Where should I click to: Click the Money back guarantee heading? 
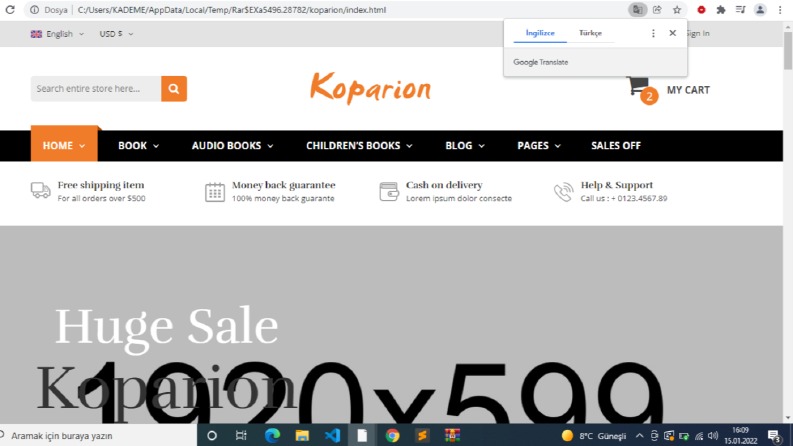284,185
